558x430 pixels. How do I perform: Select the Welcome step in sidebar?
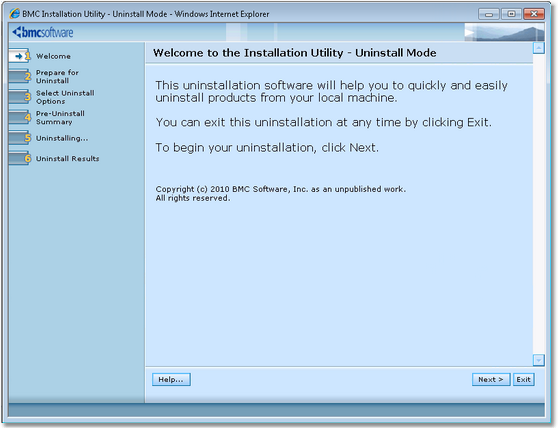pyautogui.click(x=53, y=56)
